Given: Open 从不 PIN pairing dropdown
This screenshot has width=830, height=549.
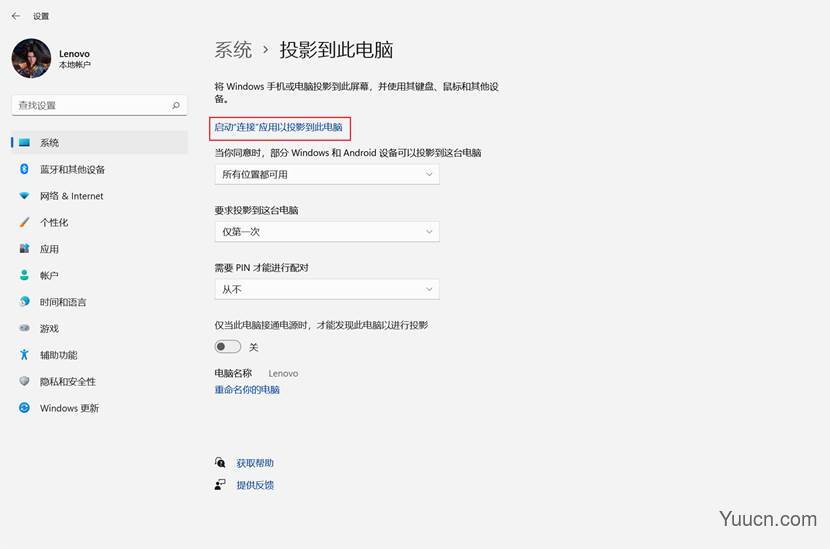Looking at the screenshot, I should 327,289.
